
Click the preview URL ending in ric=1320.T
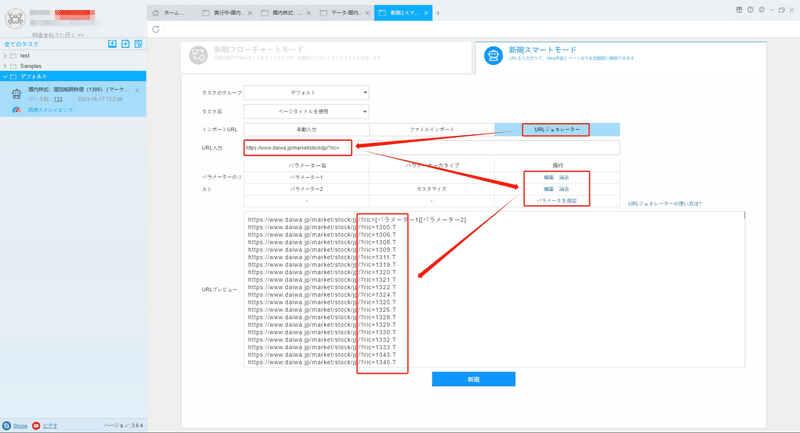[x=322, y=272]
